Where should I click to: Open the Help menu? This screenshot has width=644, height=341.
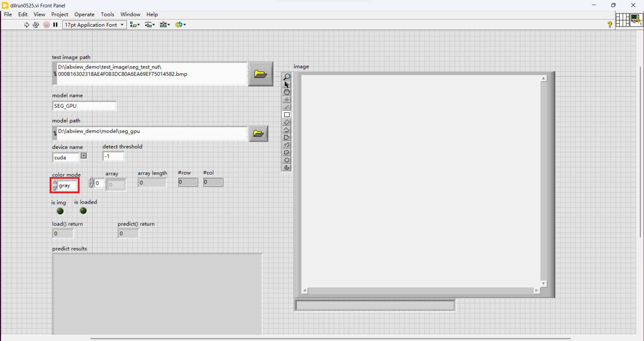coord(152,14)
